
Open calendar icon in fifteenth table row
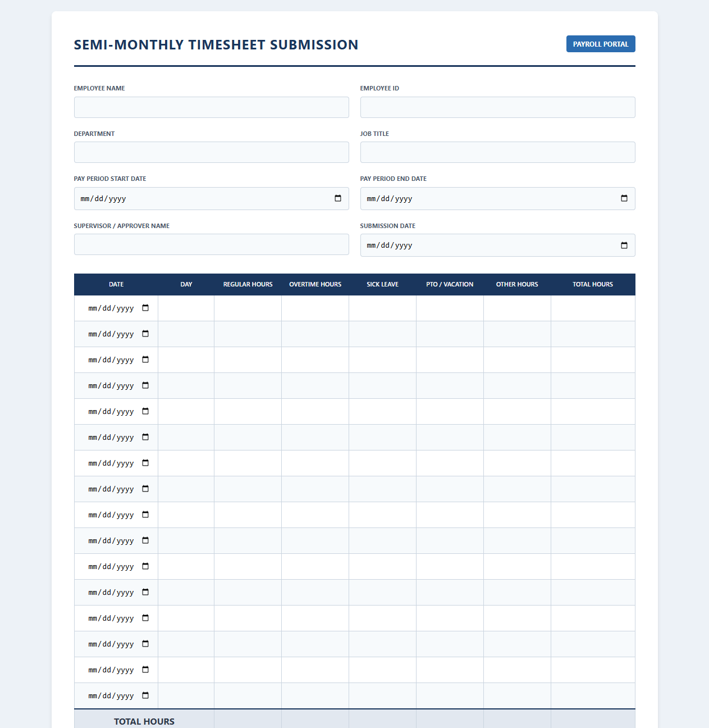[145, 670]
